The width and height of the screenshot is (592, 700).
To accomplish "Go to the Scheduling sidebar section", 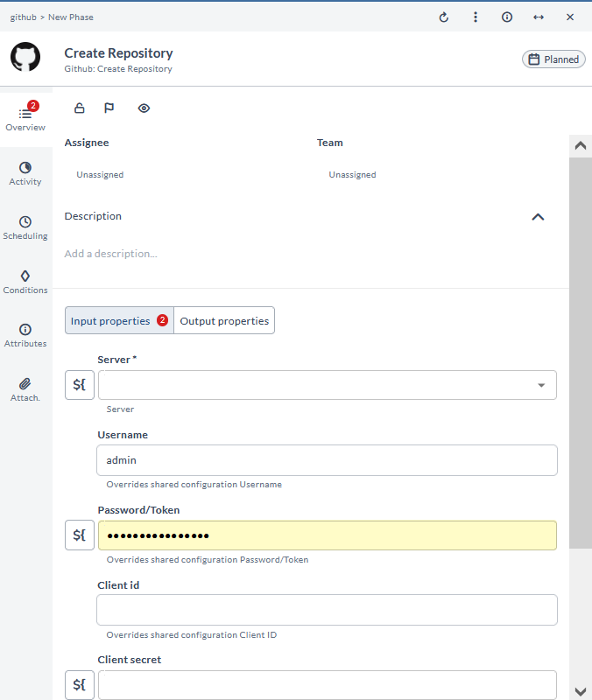I will (x=25, y=227).
